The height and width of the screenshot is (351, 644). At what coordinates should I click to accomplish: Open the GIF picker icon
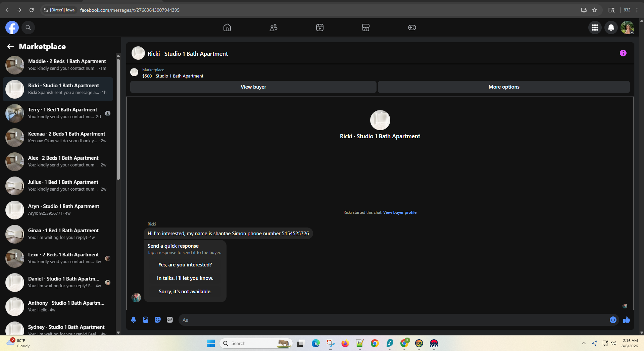(170, 320)
